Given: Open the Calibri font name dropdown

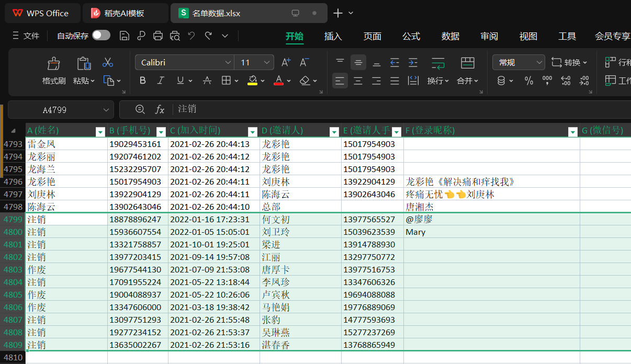Looking at the screenshot, I should pyautogui.click(x=228, y=63).
